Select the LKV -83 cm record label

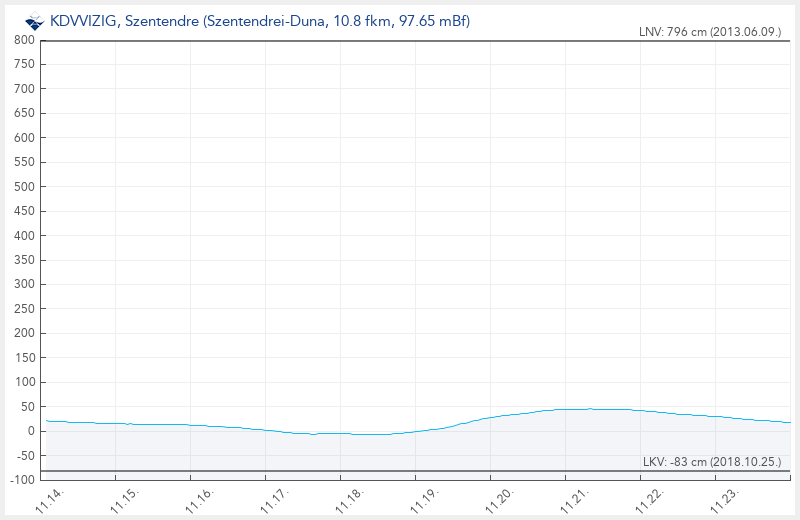pos(711,462)
